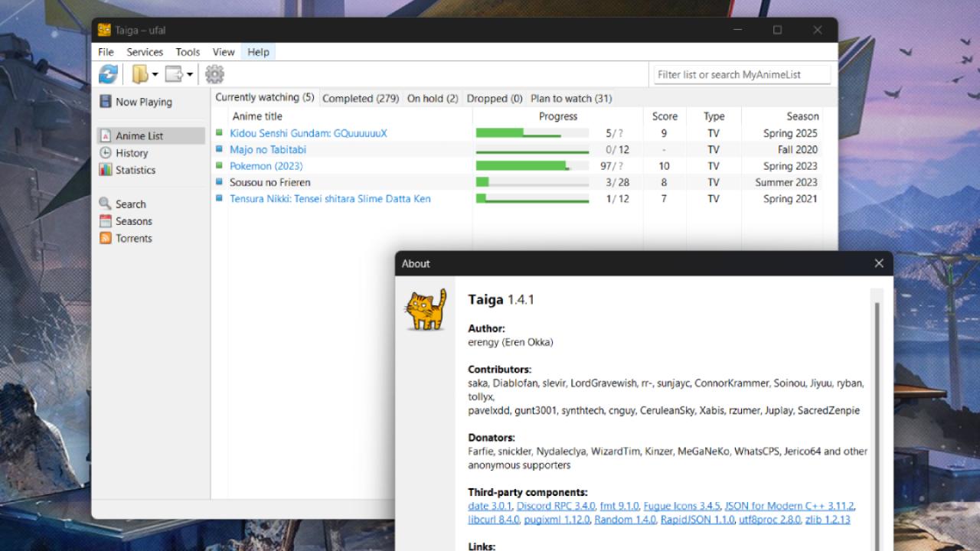Expand the tools button's dropdown arrow
This screenshot has height=551, width=980.
click(190, 74)
